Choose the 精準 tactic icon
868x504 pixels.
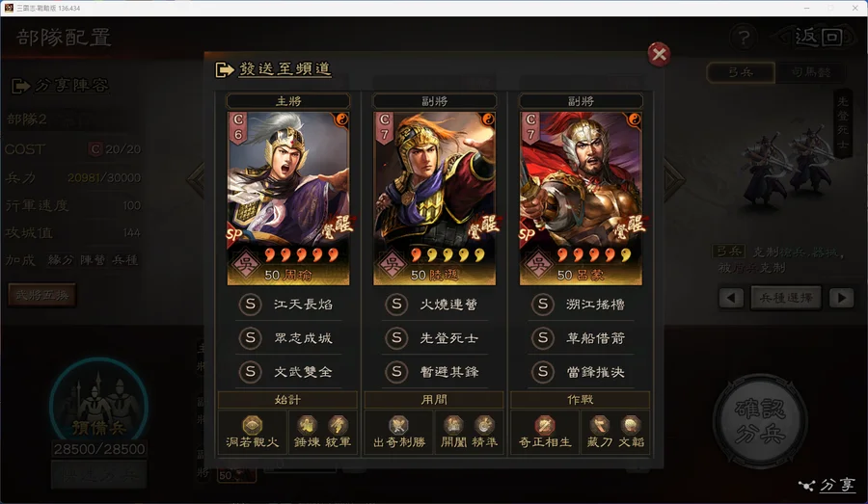484,425
